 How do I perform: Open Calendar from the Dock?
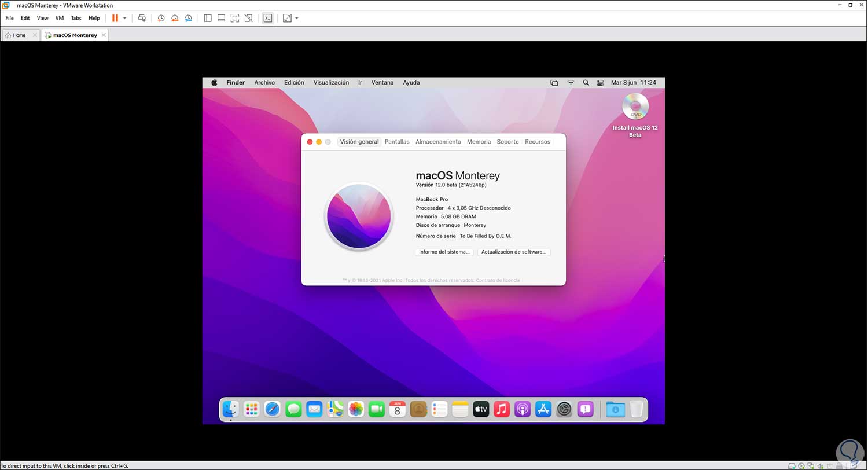[398, 409]
